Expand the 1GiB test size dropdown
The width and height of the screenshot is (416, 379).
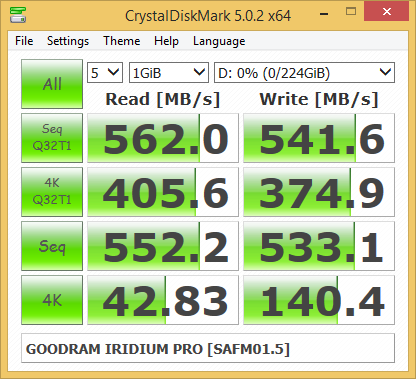(169, 72)
